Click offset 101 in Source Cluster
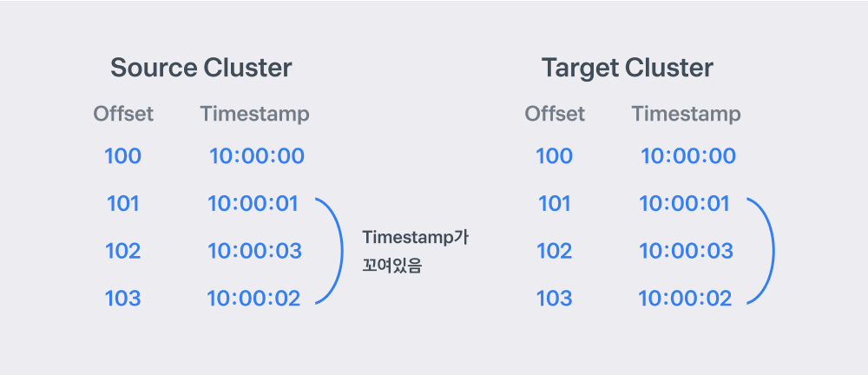The image size is (868, 375). [123, 204]
